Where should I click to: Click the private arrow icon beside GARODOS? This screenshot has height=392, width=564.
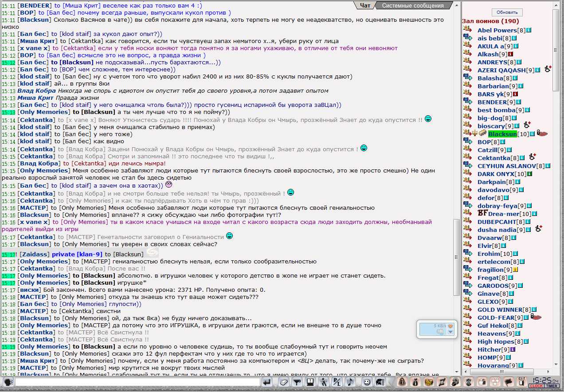[468, 286]
